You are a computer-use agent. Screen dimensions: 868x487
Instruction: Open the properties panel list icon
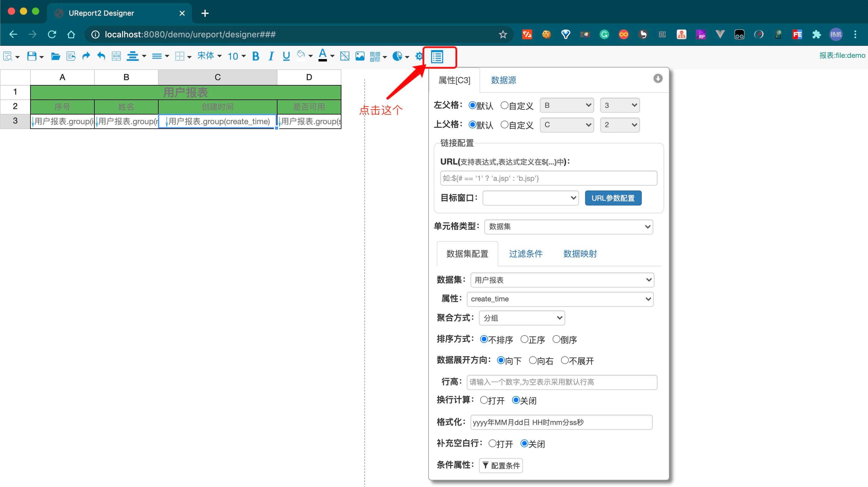pos(437,57)
